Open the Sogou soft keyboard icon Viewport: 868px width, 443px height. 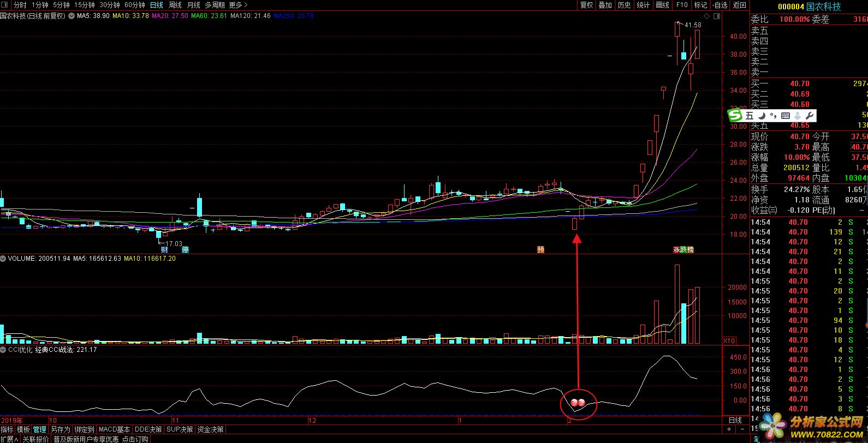tap(786, 115)
